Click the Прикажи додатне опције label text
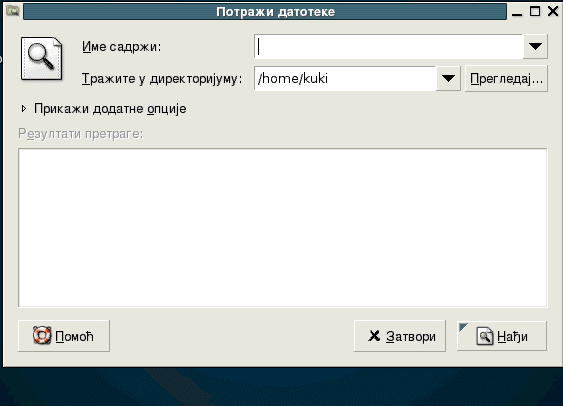The image size is (563, 406). tap(110, 109)
